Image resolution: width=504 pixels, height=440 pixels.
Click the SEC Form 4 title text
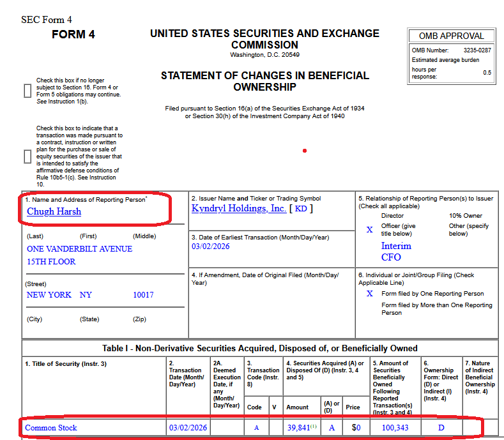(x=47, y=20)
